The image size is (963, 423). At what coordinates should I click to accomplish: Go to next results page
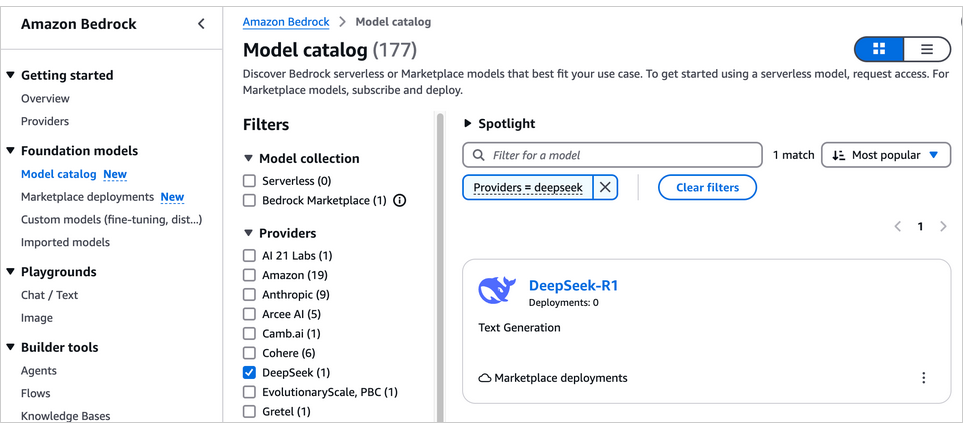pyautogui.click(x=943, y=227)
